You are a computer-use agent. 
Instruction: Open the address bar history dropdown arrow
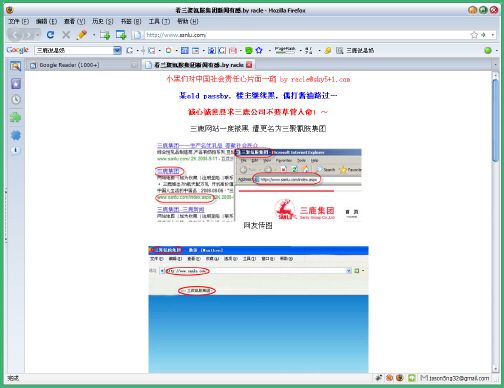click(x=493, y=35)
